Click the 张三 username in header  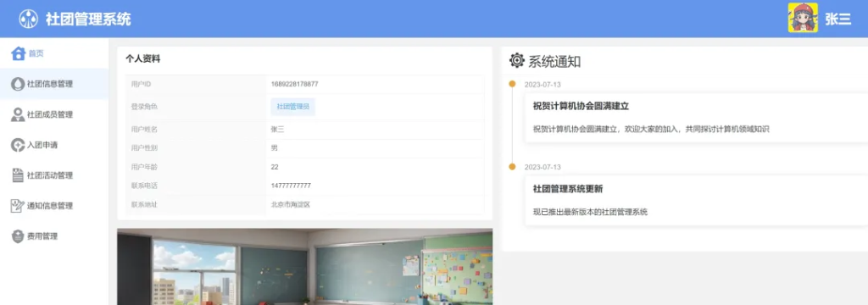point(837,19)
